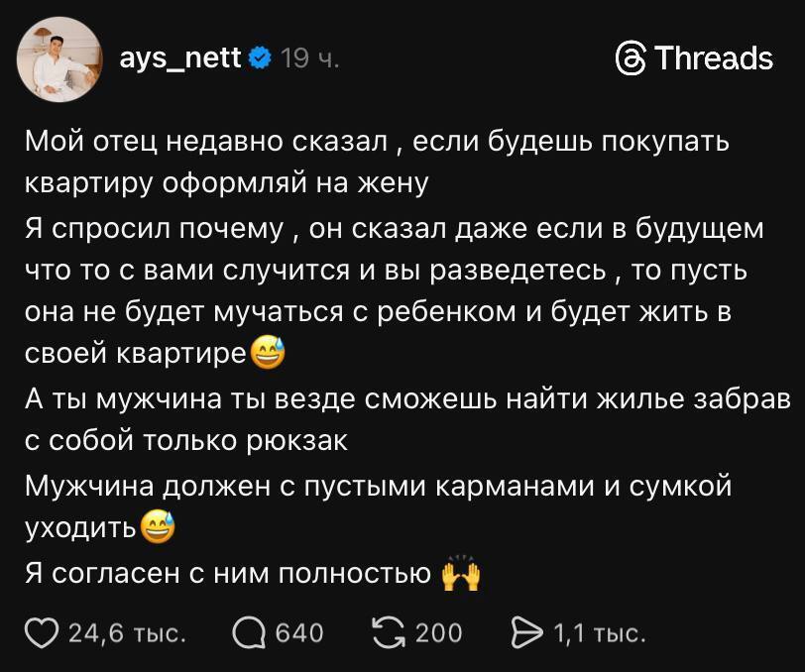Click sweat-smile emoji after уходить

[x=157, y=527]
